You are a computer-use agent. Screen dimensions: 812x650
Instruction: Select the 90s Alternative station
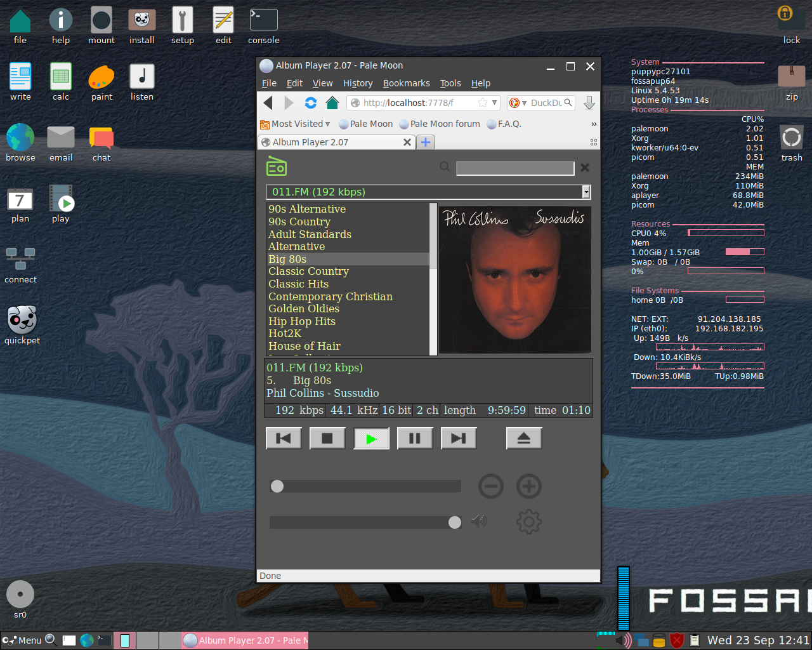(x=348, y=209)
